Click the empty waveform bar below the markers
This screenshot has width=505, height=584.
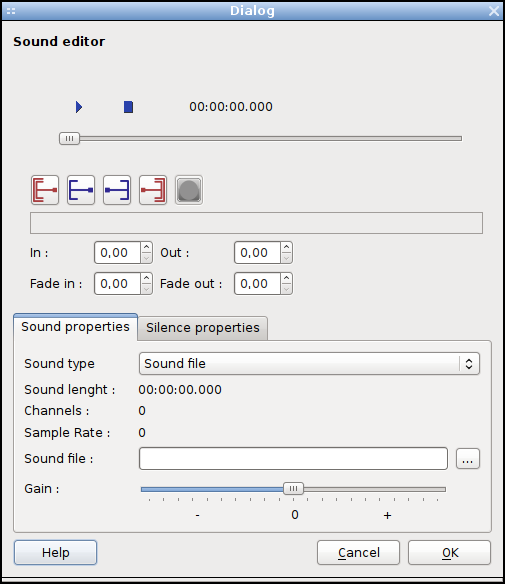tap(256, 223)
